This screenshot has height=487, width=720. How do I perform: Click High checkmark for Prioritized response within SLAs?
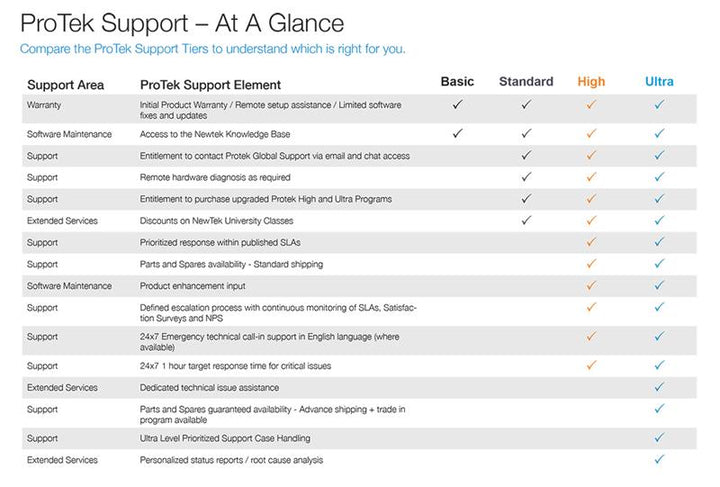pyautogui.click(x=591, y=242)
